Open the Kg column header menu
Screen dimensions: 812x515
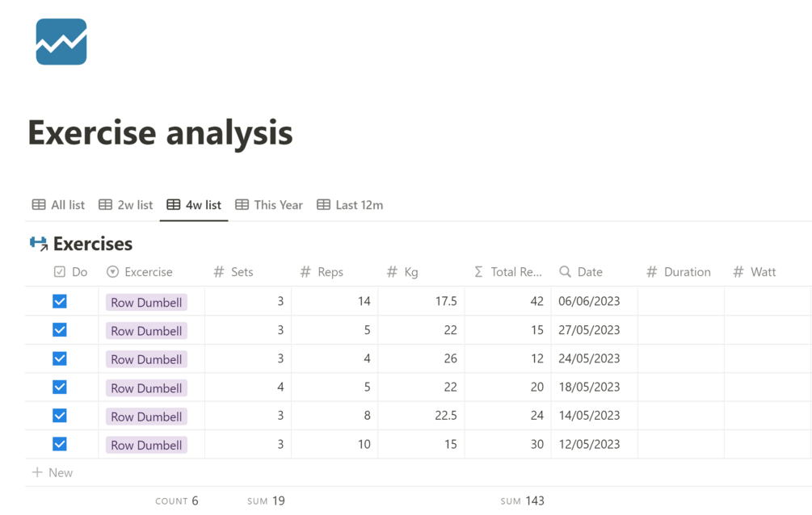coord(410,272)
